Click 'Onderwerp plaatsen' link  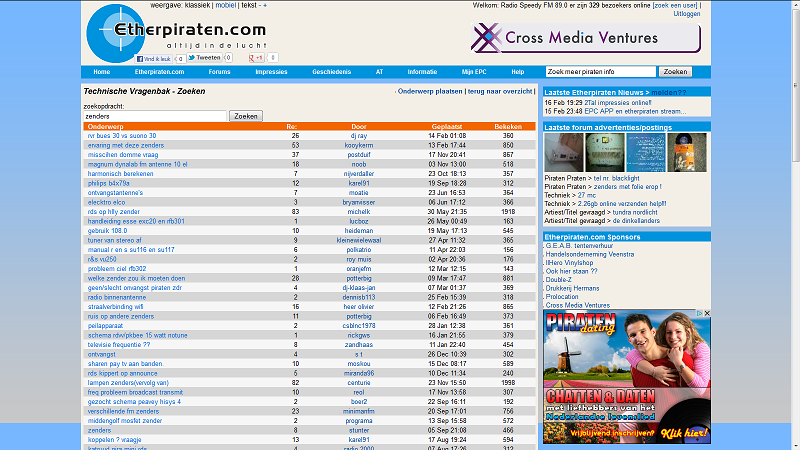[430, 91]
